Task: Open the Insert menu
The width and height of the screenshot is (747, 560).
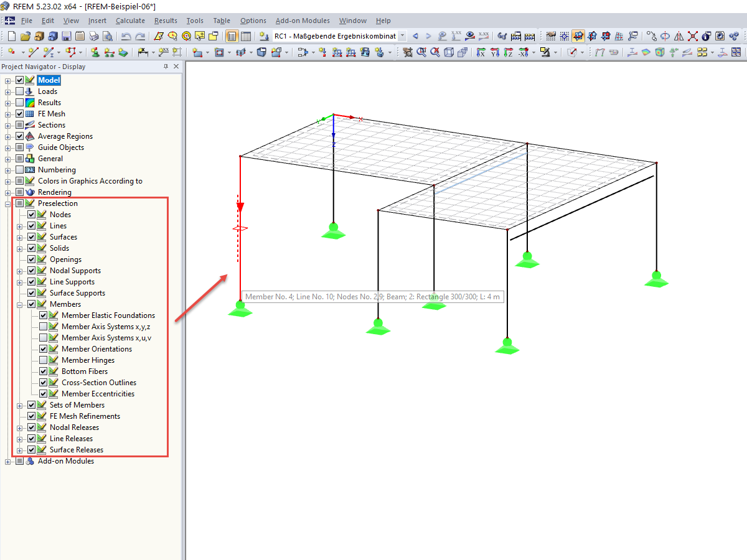Action: click(97, 21)
